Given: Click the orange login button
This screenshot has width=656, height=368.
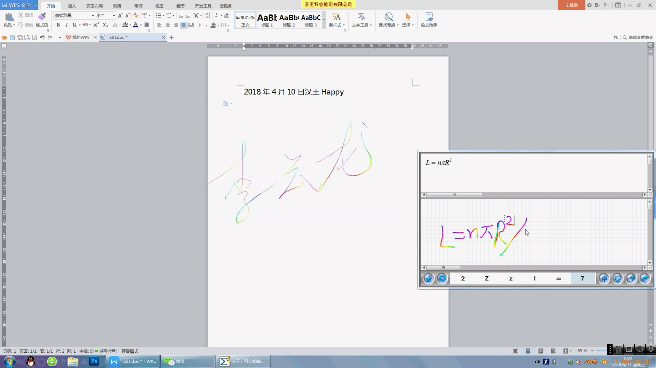Looking at the screenshot, I should pos(571,5).
